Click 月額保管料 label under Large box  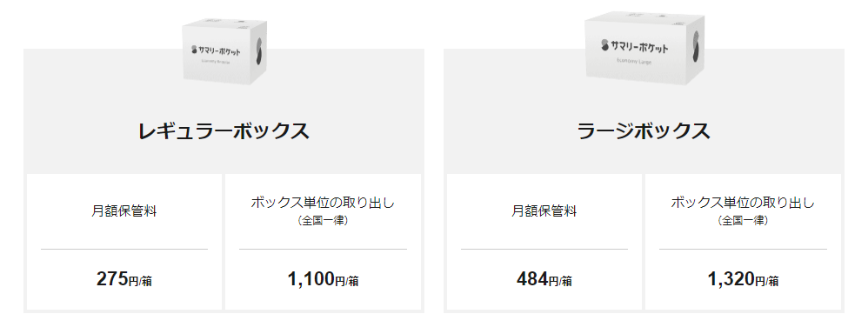point(544,211)
